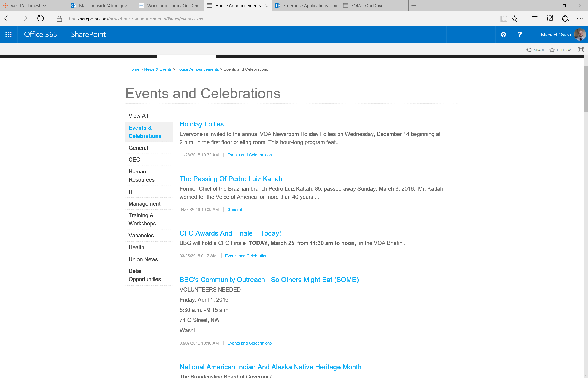
Task: Open the help question mark
Action: click(x=520, y=34)
